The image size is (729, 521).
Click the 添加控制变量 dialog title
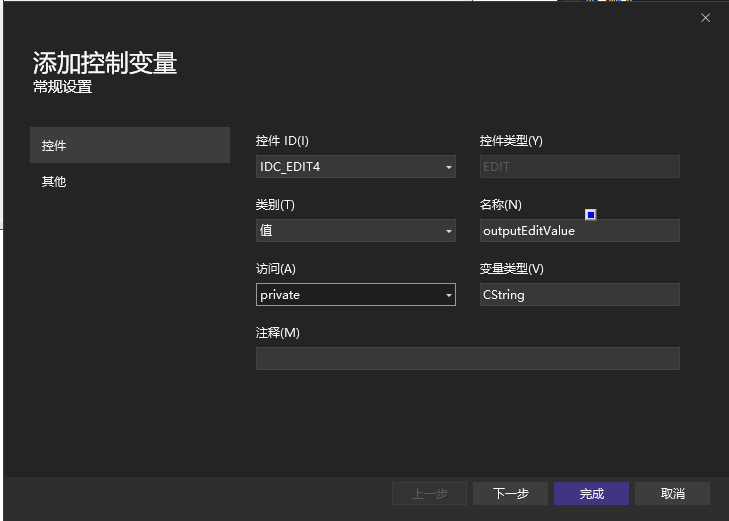tap(105, 63)
